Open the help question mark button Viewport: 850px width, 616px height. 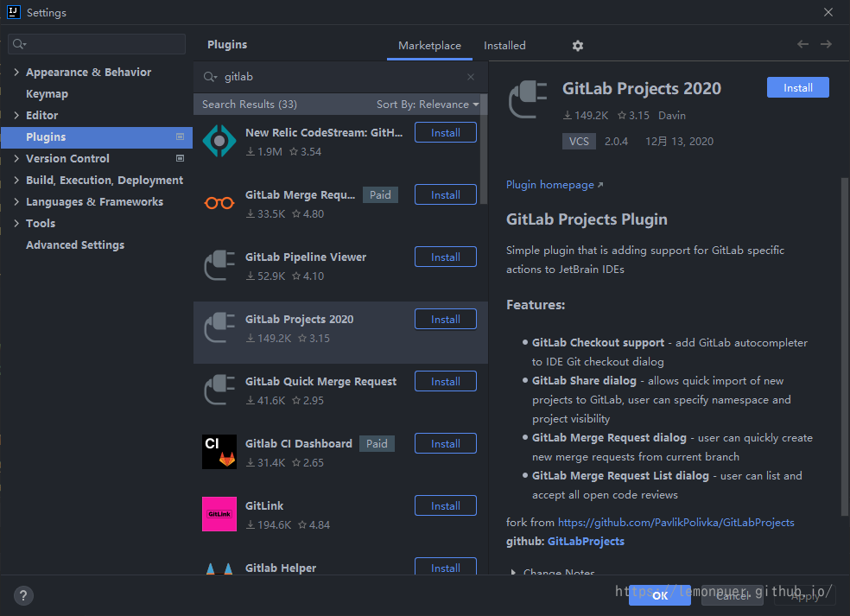[23, 596]
